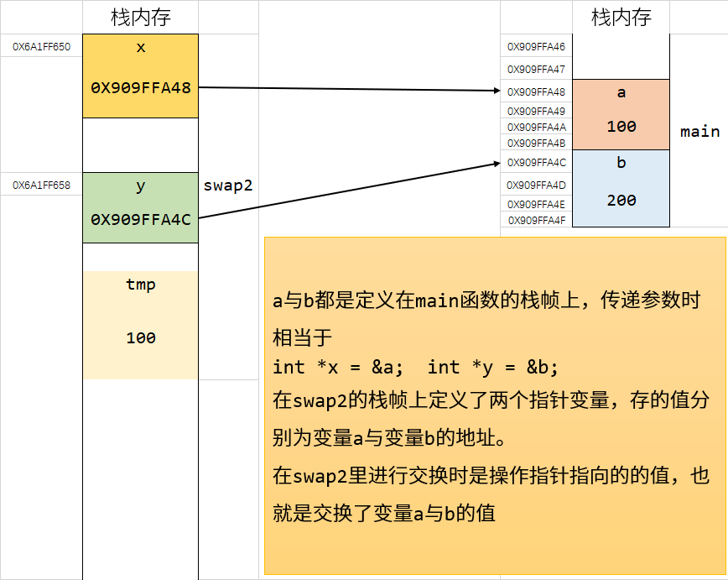
Task: Select the address cell 0X6A1FF658
Action: [41, 185]
